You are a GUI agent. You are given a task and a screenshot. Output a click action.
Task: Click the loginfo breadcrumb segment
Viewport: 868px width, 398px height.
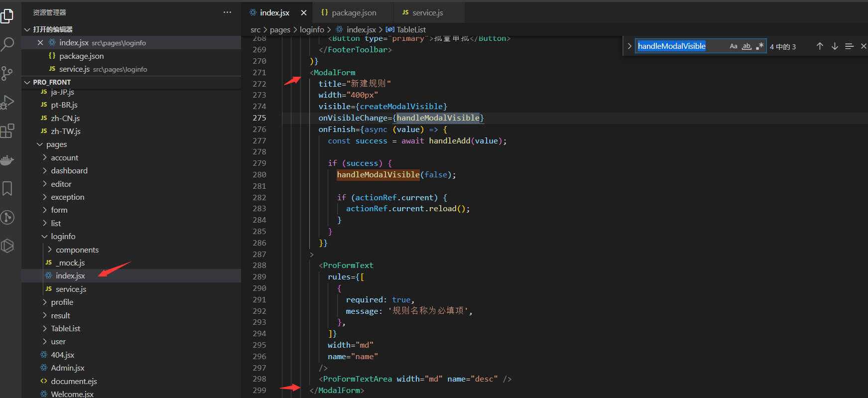click(312, 30)
